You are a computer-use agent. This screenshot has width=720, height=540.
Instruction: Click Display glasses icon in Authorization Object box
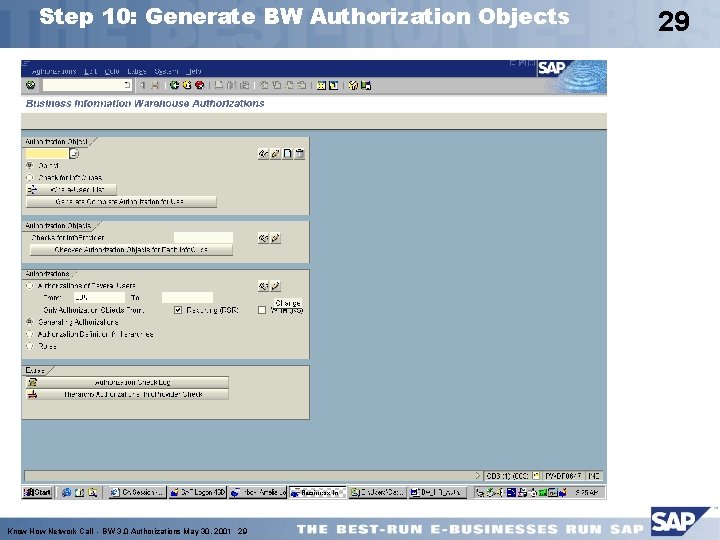pos(263,154)
